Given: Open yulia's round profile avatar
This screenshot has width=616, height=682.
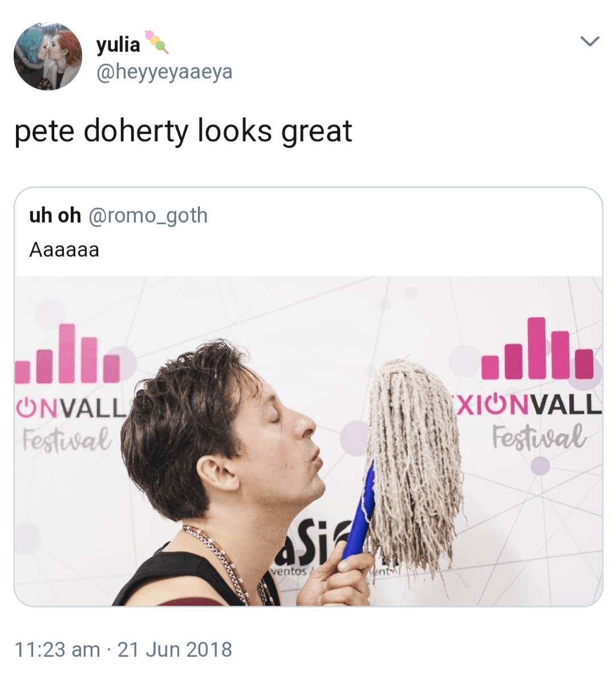Looking at the screenshot, I should [x=48, y=57].
